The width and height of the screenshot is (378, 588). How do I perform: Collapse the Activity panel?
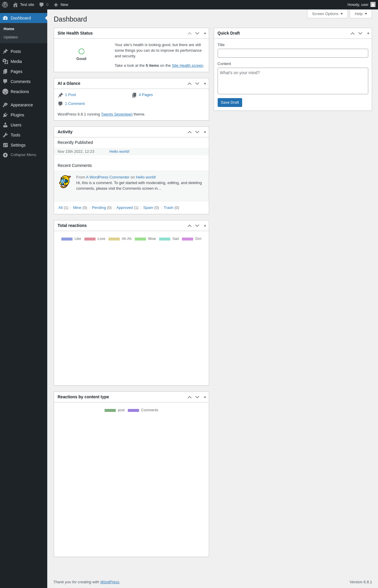point(205,132)
